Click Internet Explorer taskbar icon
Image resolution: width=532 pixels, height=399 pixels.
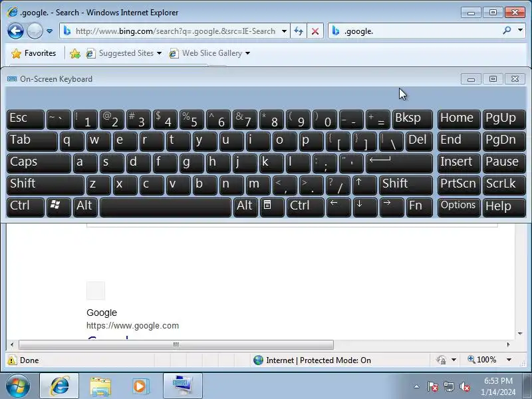tap(60, 386)
